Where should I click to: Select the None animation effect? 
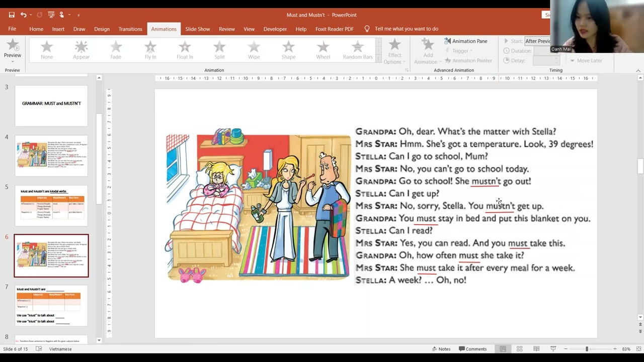[x=47, y=51]
